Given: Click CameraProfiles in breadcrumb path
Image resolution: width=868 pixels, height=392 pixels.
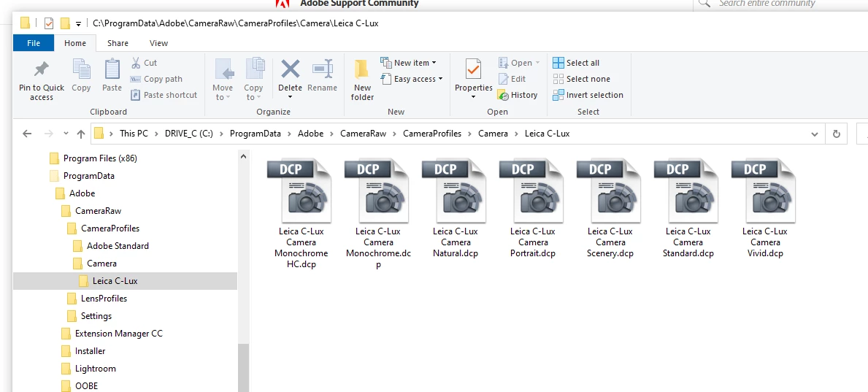Looking at the screenshot, I should pyautogui.click(x=431, y=134).
